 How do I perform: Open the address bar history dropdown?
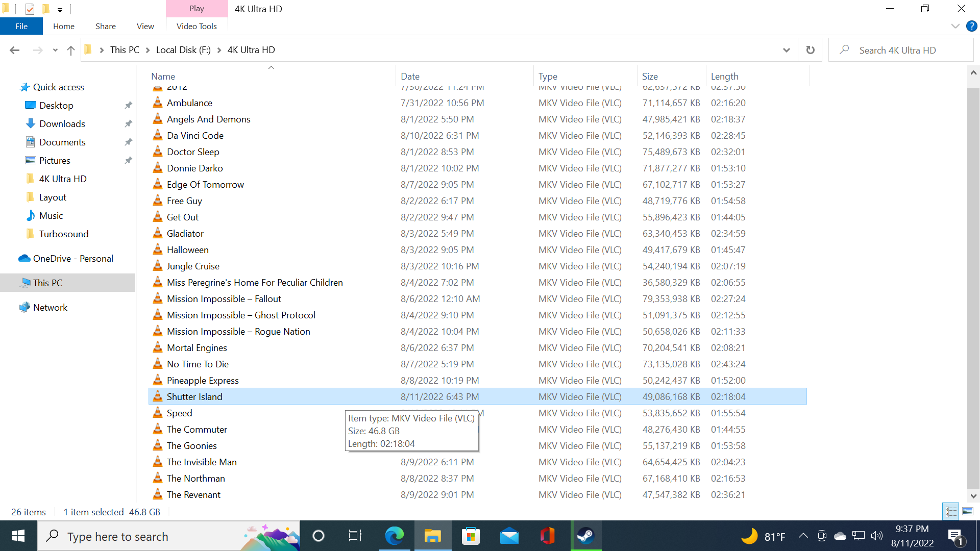[786, 50]
